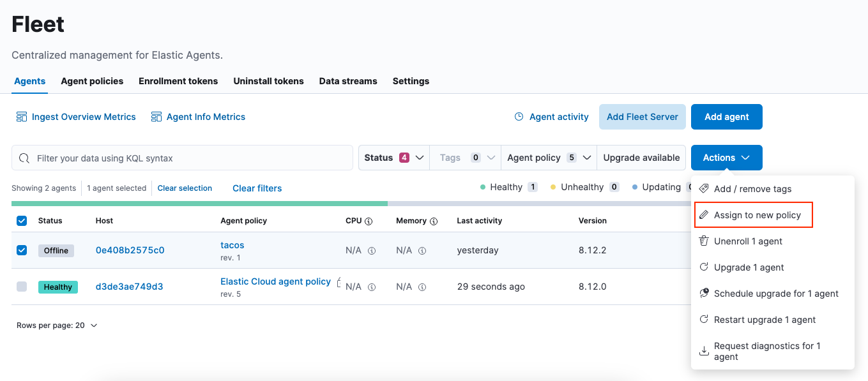868x381 pixels.
Task: Uncheck the Offline agent 0e408b2575c0 row
Action: tap(22, 250)
